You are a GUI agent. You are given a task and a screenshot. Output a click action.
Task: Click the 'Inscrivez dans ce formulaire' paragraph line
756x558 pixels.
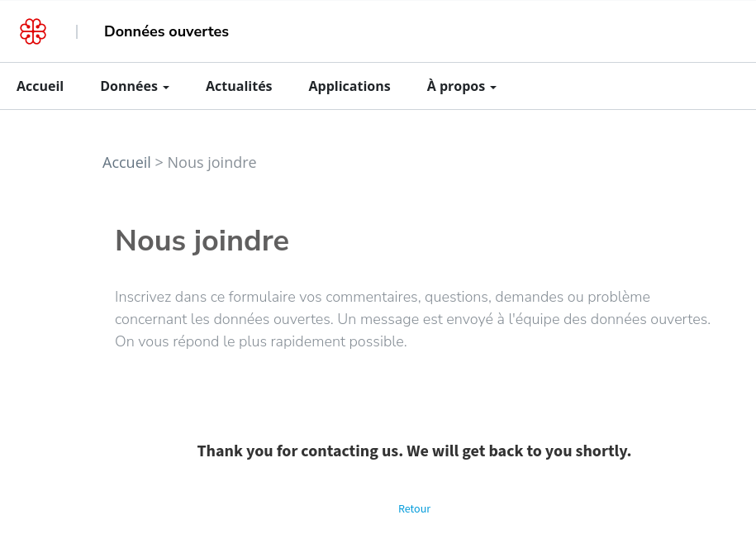(383, 297)
